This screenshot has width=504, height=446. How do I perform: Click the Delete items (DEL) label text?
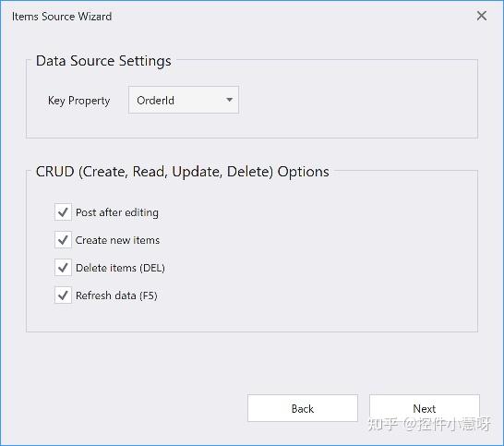tap(120, 268)
